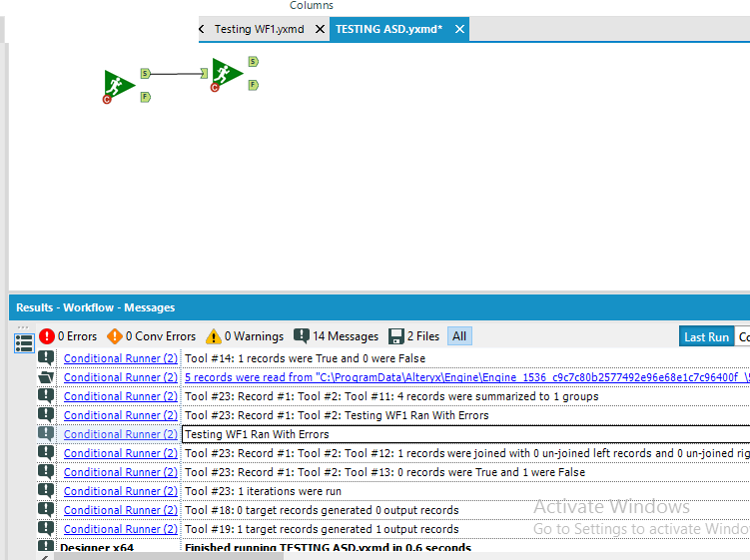Image resolution: width=750 pixels, height=560 pixels.
Task: Click the horizontal scrollbar in results panel
Action: [x=170, y=557]
